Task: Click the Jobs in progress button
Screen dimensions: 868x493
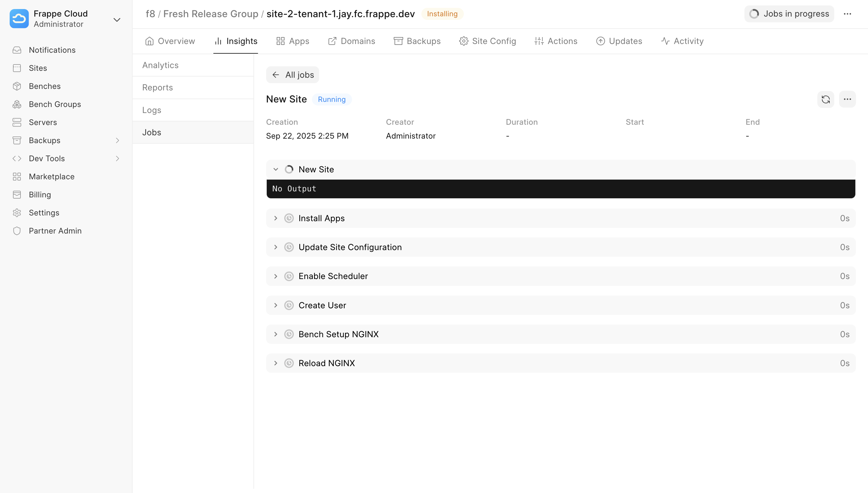Action: pyautogui.click(x=789, y=14)
